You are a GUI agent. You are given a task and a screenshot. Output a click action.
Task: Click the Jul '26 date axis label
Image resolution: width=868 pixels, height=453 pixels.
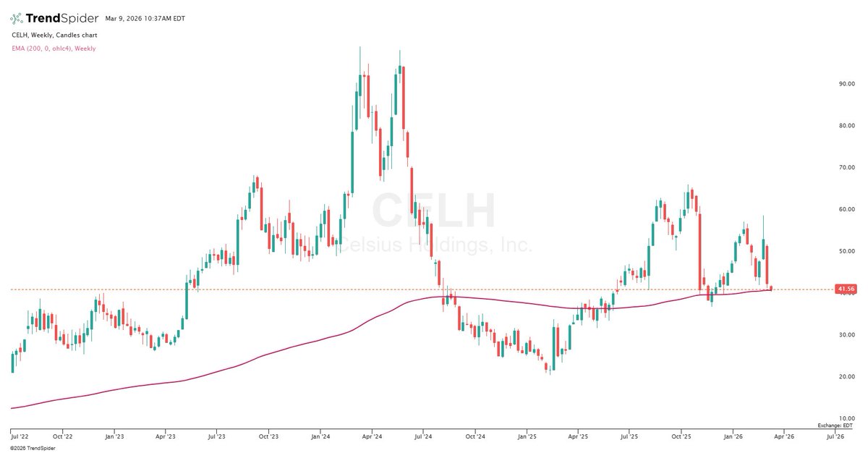[835, 436]
